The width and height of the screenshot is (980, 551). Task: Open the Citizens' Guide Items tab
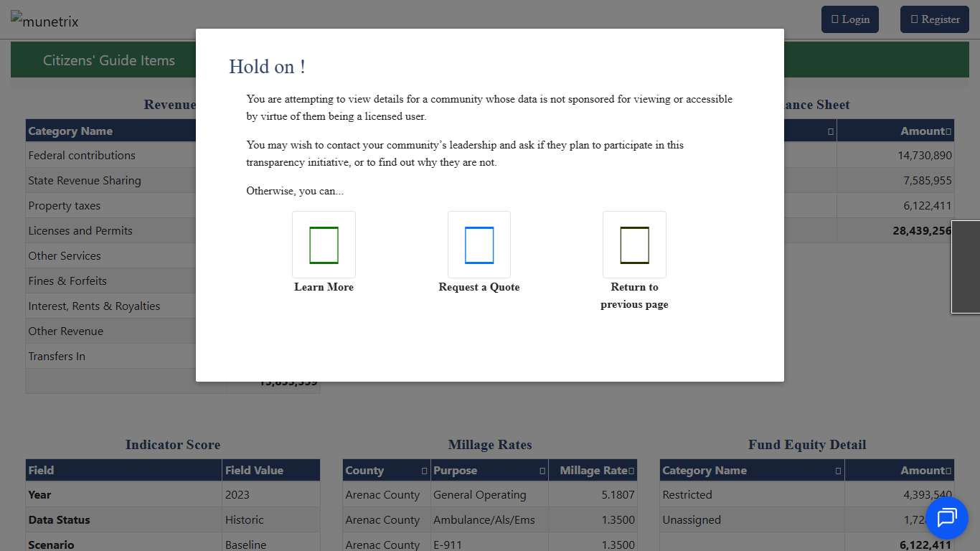pos(109,60)
